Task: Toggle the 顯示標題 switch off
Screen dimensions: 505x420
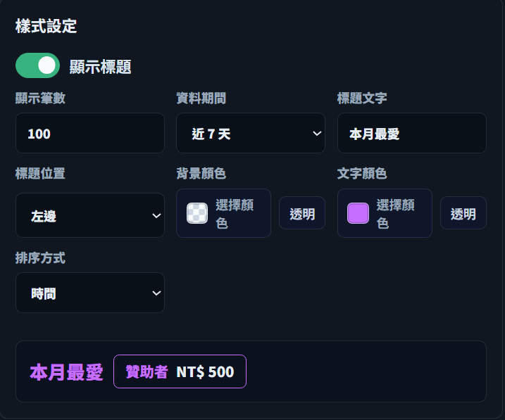Action: [x=38, y=65]
